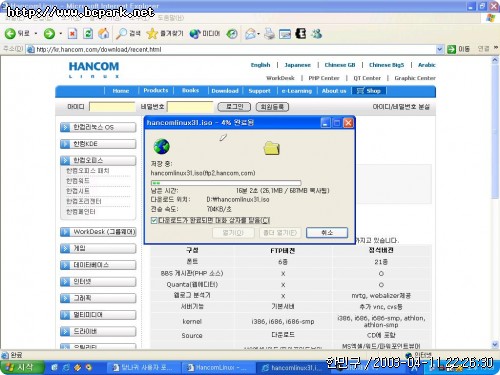Open the Products navigation tab
Image resolution: width=500 pixels, height=375 pixels.
[x=156, y=90]
